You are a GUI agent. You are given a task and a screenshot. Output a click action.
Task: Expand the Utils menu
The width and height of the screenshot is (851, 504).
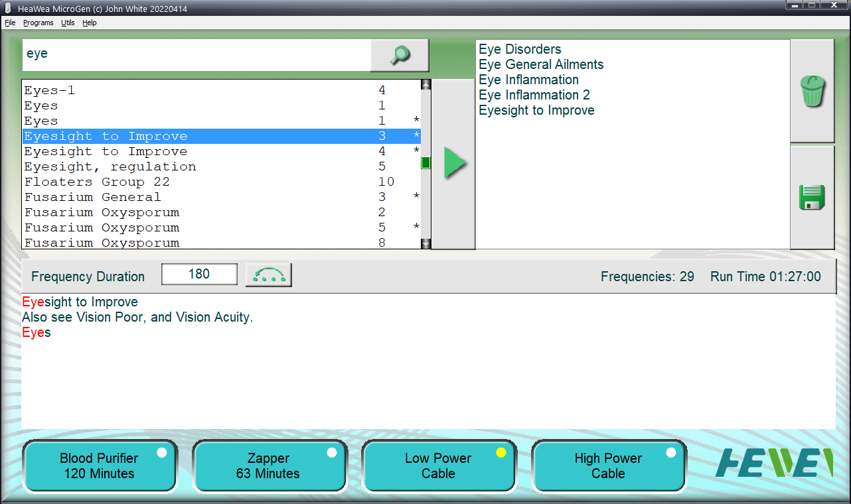[x=68, y=23]
